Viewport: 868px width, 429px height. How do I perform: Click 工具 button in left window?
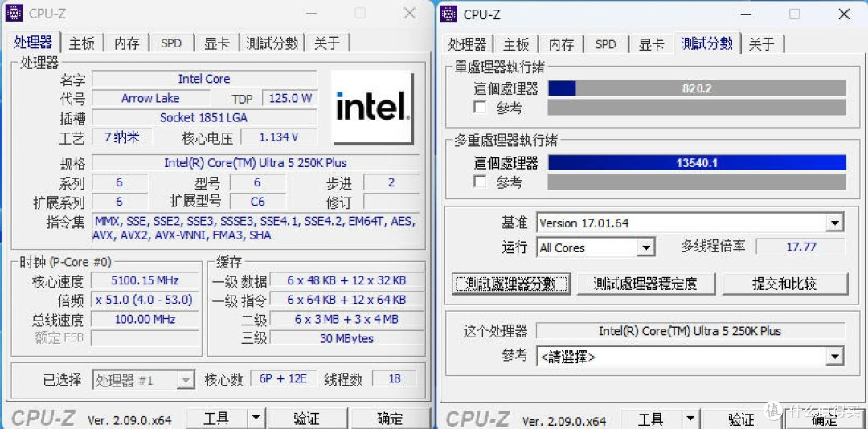pos(216,418)
